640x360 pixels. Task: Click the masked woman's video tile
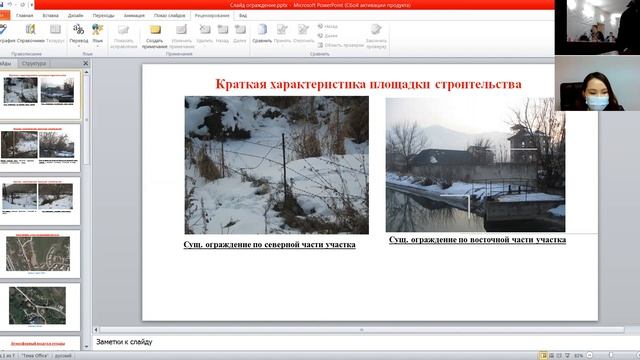click(597, 83)
